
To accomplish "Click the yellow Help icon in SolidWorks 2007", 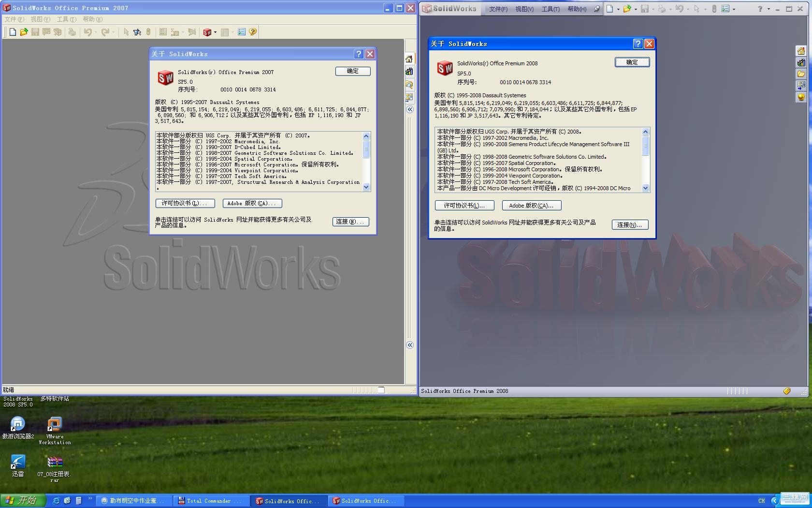I will tap(253, 32).
